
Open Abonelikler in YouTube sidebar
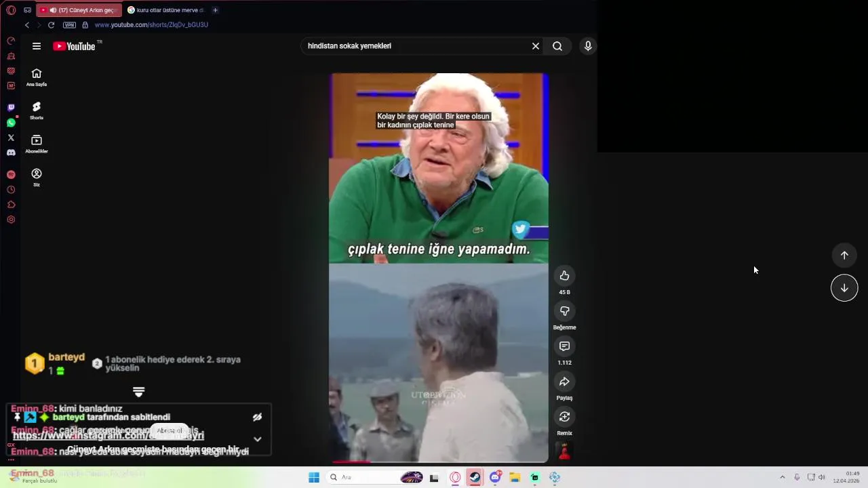point(37,144)
